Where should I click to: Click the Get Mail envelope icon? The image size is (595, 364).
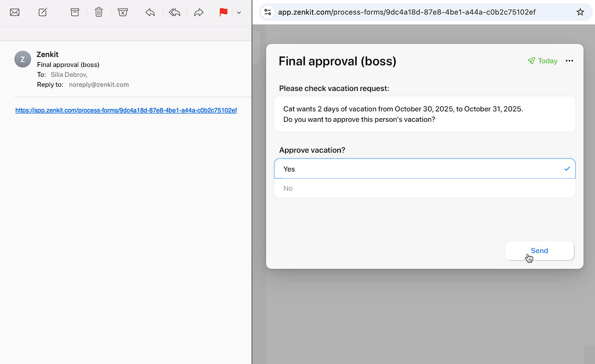[x=15, y=12]
